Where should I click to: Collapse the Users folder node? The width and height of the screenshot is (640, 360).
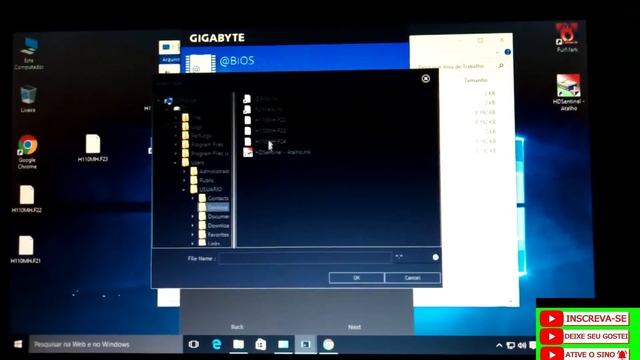coord(175,163)
